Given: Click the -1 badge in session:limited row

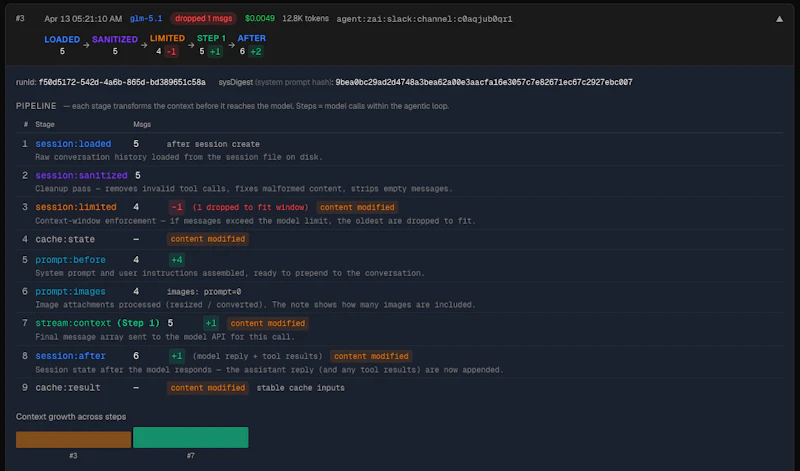Looking at the screenshot, I should [x=177, y=207].
